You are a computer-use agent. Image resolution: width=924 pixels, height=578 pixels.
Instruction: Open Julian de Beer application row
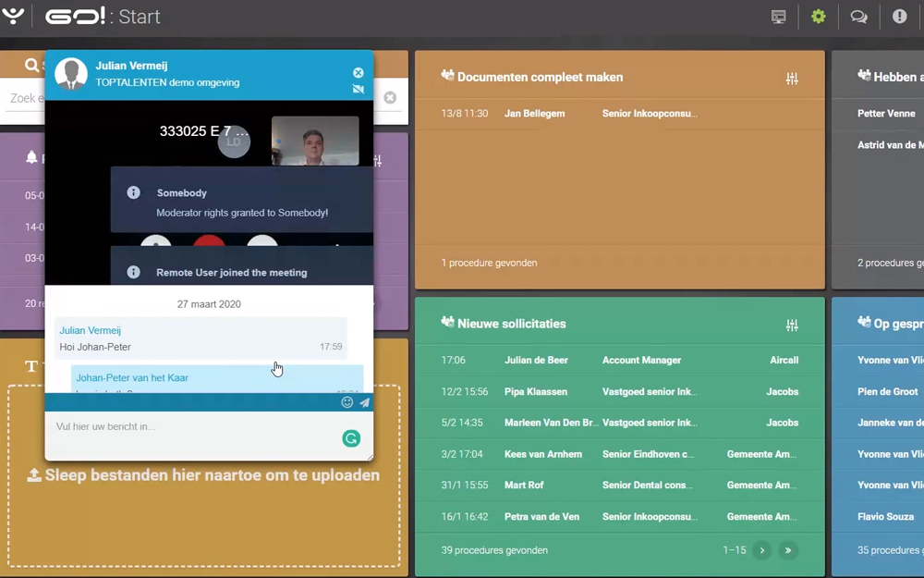pos(620,360)
